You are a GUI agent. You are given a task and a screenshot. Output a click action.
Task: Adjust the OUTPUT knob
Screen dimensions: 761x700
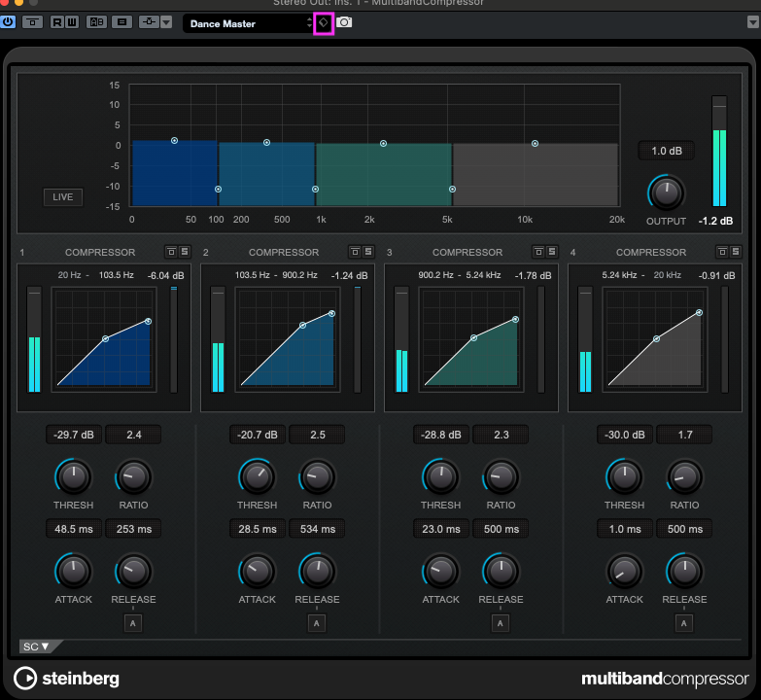(x=667, y=193)
